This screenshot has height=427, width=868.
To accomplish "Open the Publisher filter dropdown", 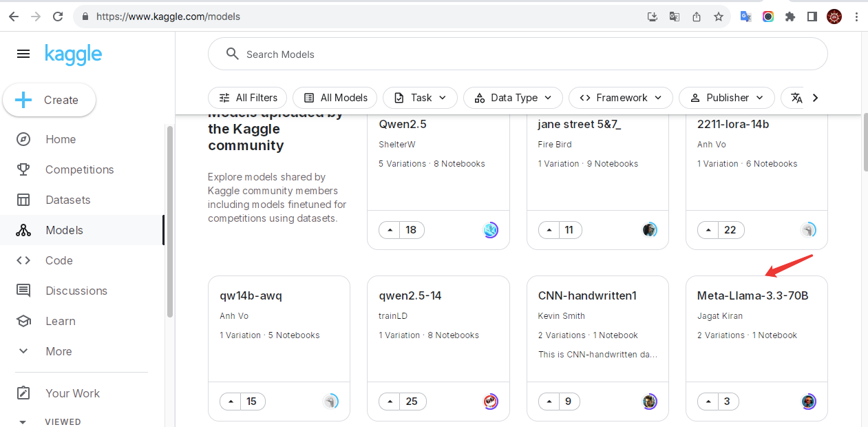I will click(726, 98).
